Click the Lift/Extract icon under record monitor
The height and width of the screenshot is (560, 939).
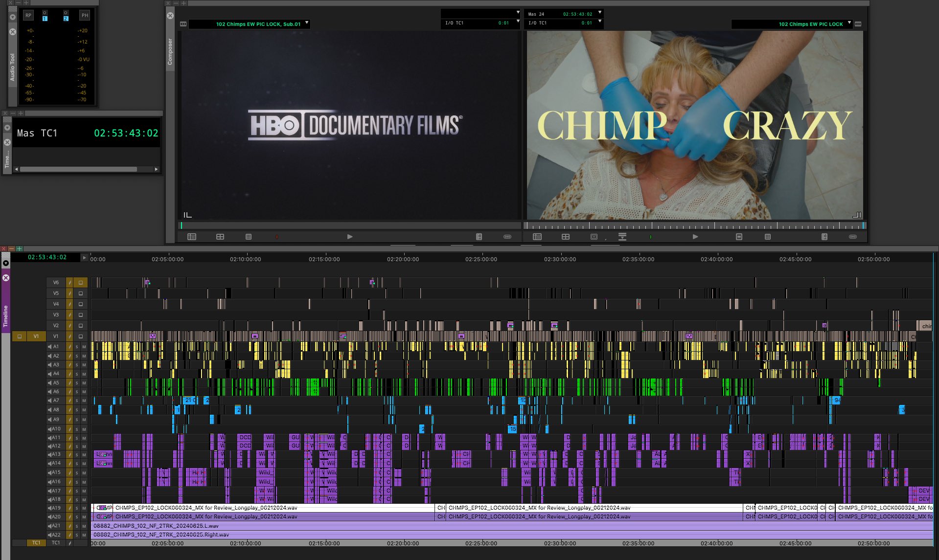pos(622,237)
